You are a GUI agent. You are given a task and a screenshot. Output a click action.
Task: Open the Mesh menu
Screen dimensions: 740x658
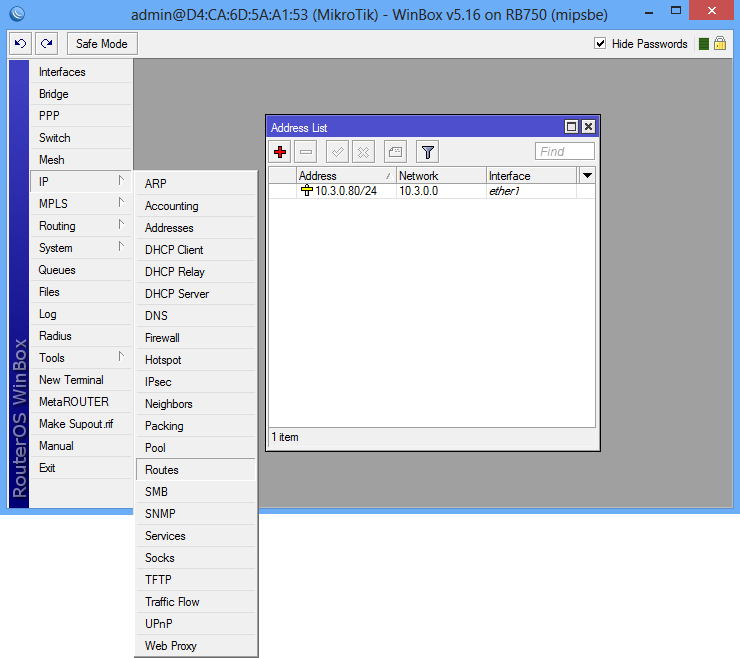click(81, 160)
